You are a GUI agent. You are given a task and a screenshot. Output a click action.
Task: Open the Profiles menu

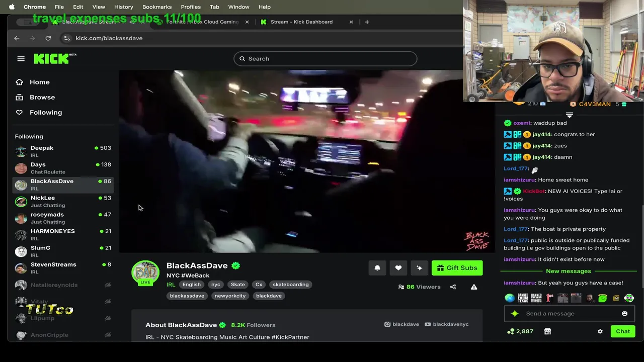(x=191, y=7)
